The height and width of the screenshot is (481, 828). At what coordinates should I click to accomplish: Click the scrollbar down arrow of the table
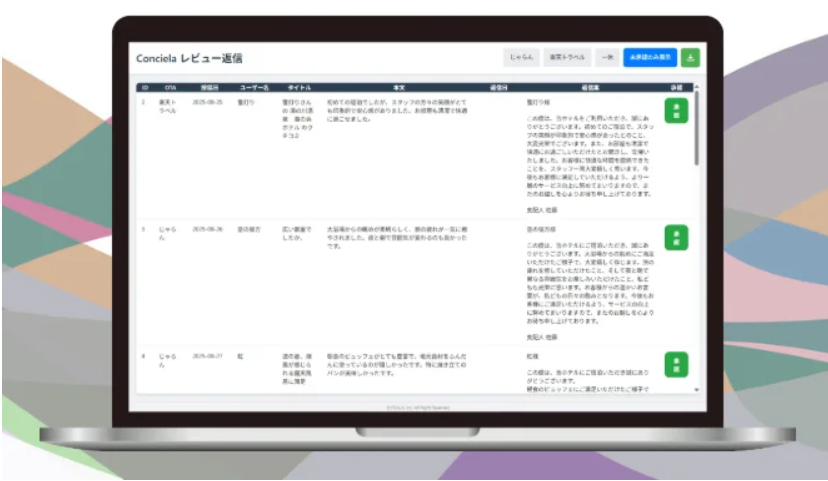click(697, 390)
